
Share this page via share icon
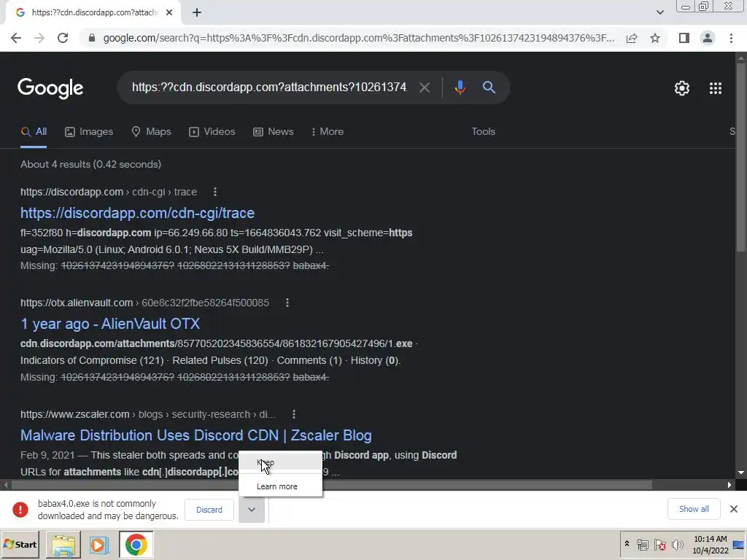[632, 38]
